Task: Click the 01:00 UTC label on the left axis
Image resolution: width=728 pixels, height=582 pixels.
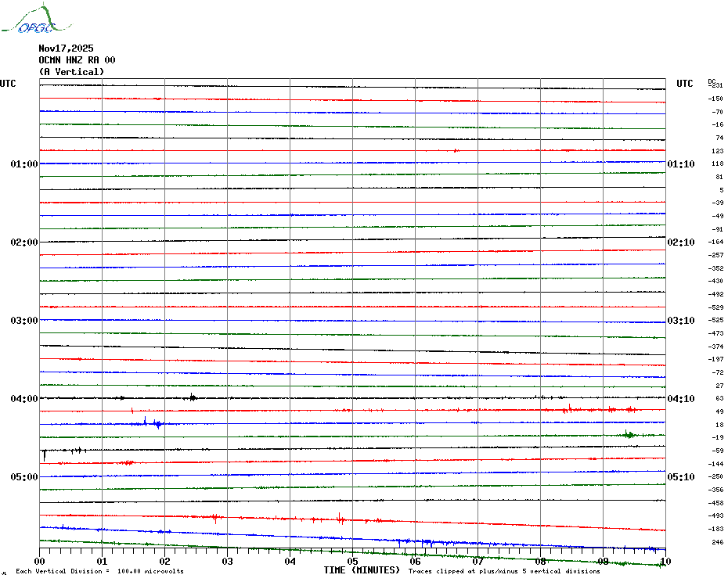Action: coord(24,164)
